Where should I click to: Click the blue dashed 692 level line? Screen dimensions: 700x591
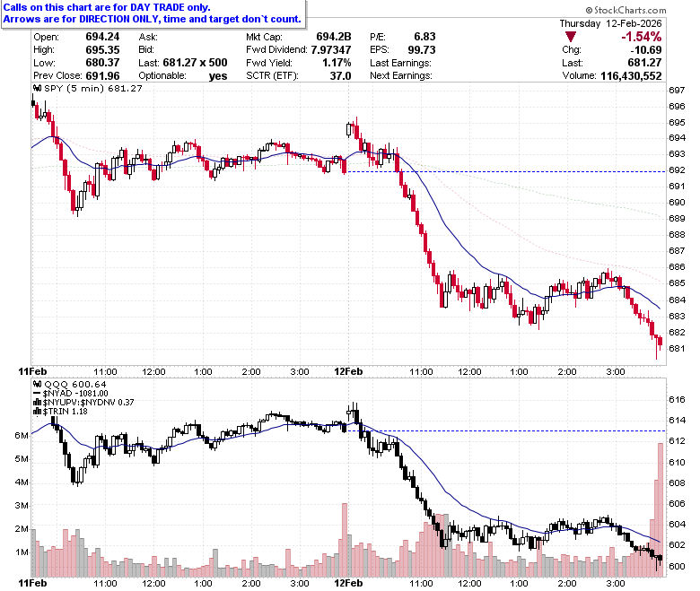tap(506, 171)
